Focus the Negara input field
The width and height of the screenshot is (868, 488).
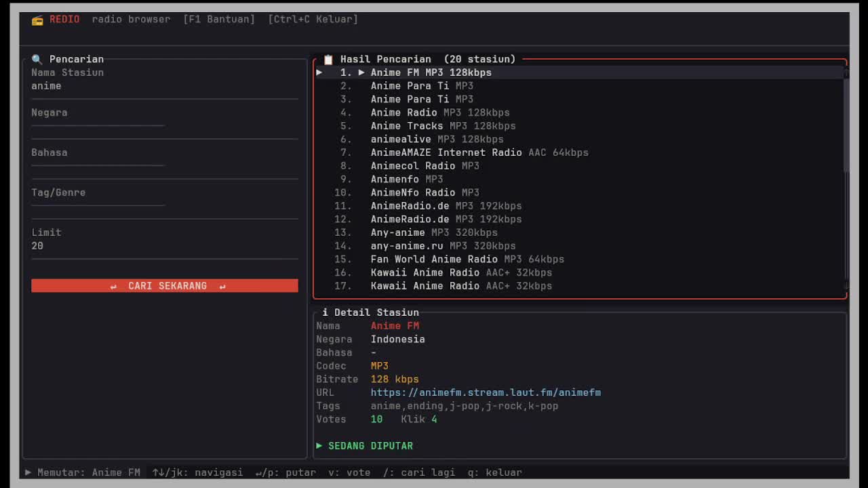tap(165, 126)
